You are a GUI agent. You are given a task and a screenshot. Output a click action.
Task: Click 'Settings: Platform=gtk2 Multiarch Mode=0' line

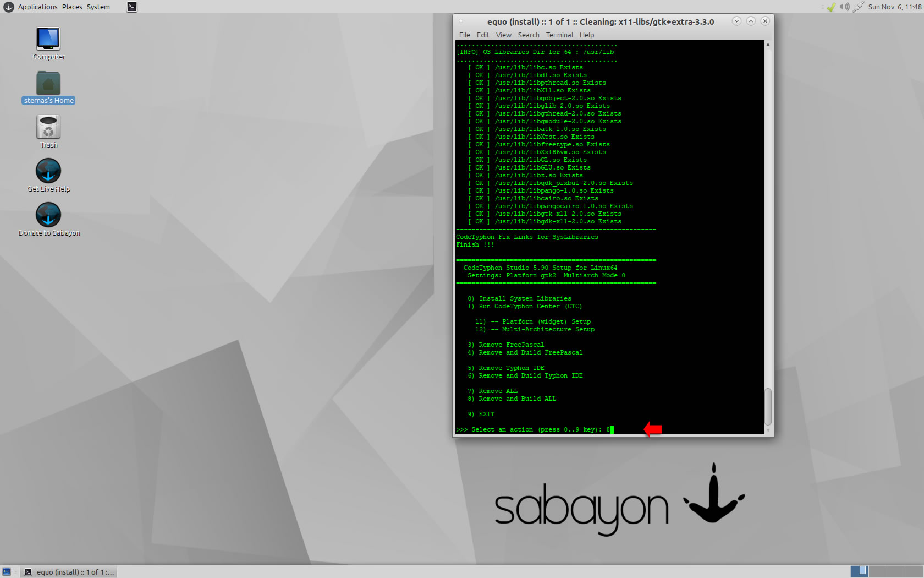(546, 275)
